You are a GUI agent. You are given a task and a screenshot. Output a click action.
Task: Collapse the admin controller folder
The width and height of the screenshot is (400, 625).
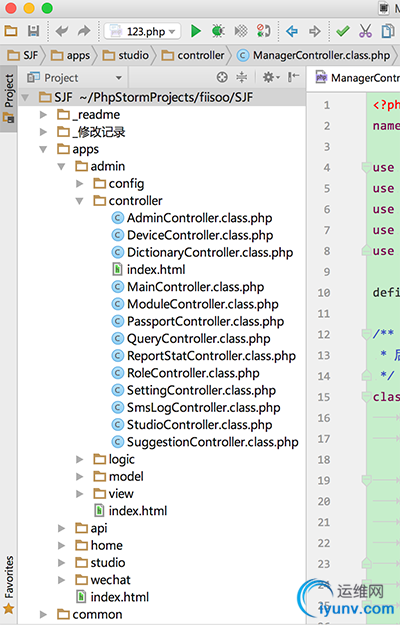[x=80, y=201]
